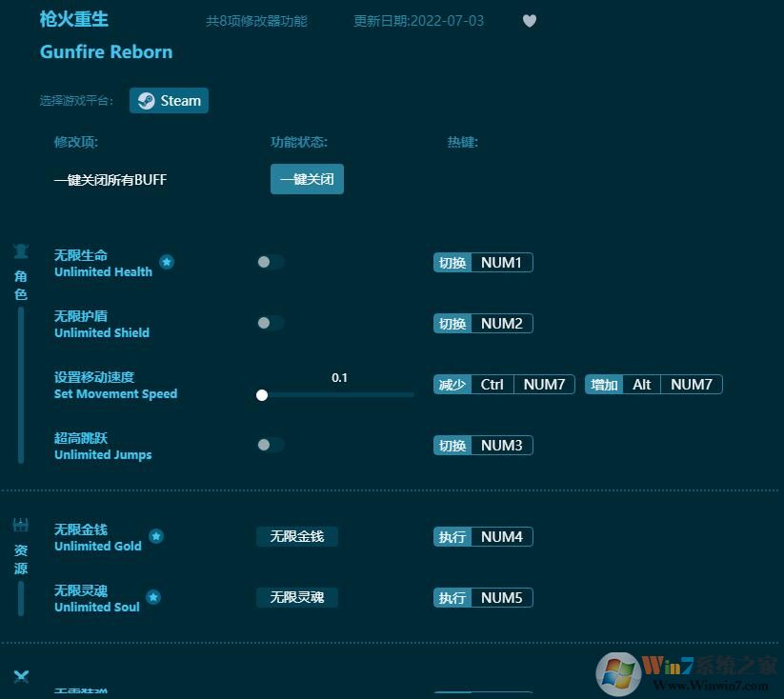This screenshot has width=784, height=699.
Task: Click NUM7 key next to Ctrl
Action: [x=544, y=385]
